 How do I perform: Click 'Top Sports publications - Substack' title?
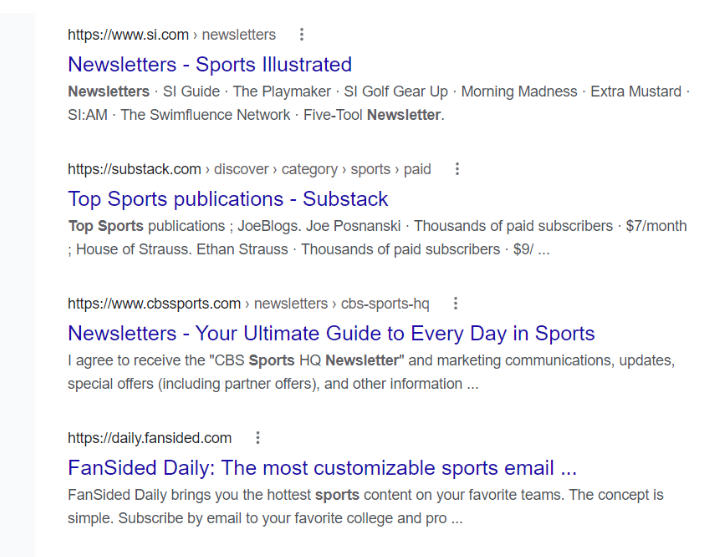[x=228, y=199]
